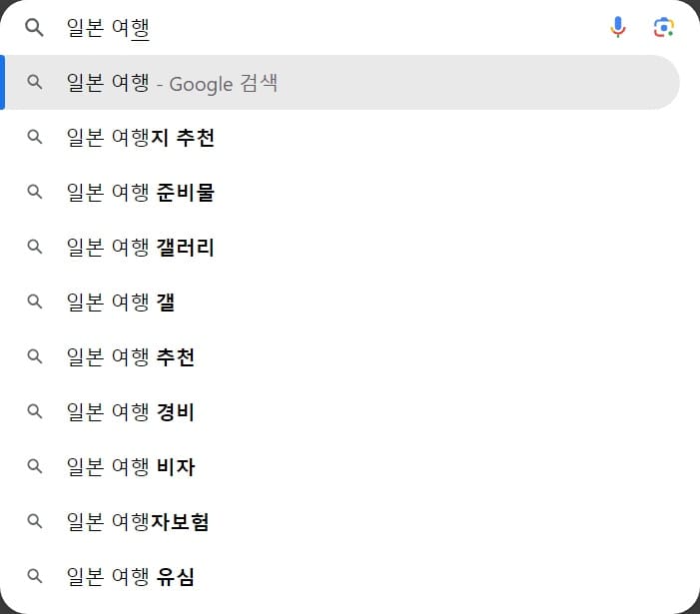The width and height of the screenshot is (700, 614).
Task: Click the magnifier icon in search box
Action: [35, 28]
